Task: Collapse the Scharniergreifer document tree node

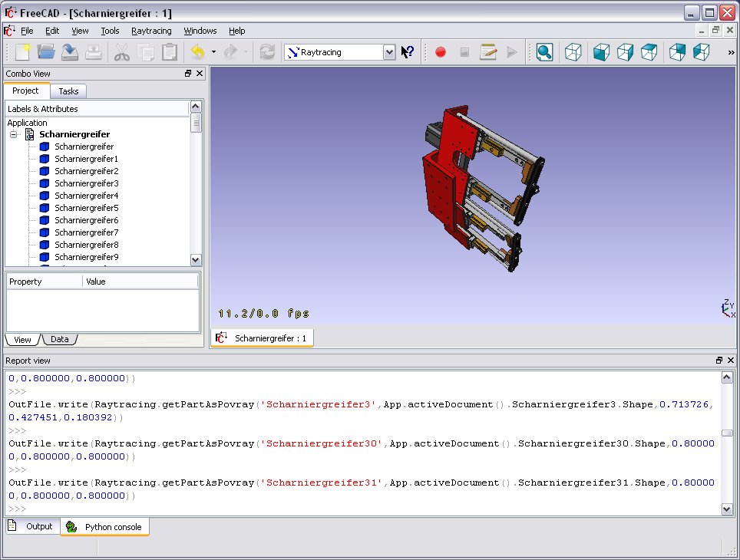Action: coord(14,134)
